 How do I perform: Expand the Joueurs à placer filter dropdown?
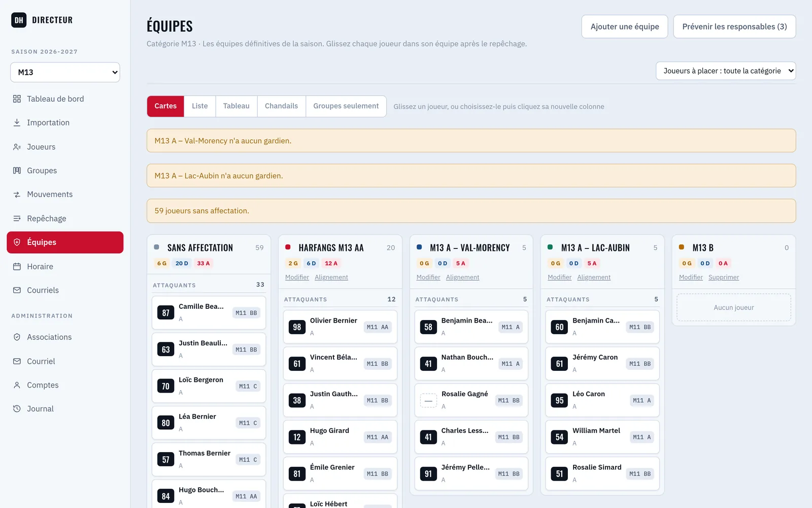(x=726, y=71)
